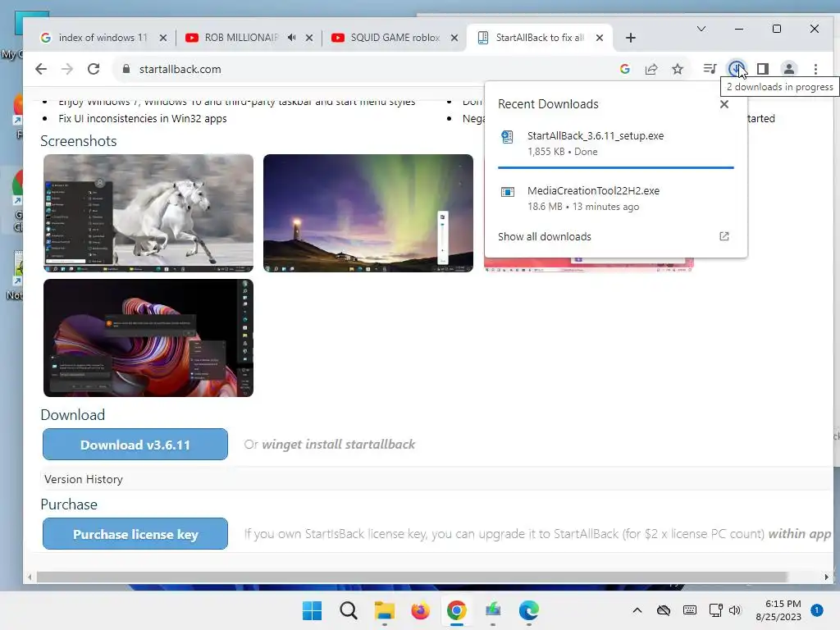
Task: Click the scroll-left arrow of page scrollbar
Action: pos(30,577)
